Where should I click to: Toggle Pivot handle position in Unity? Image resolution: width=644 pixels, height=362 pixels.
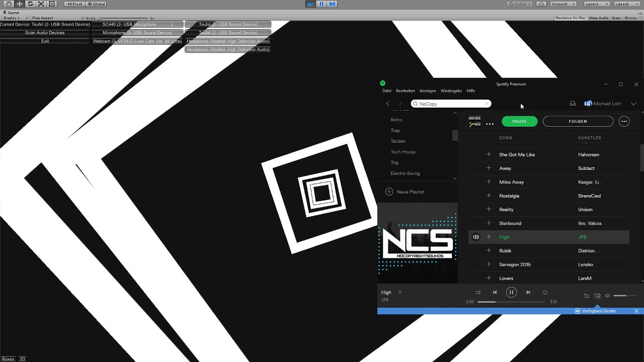tap(74, 4)
